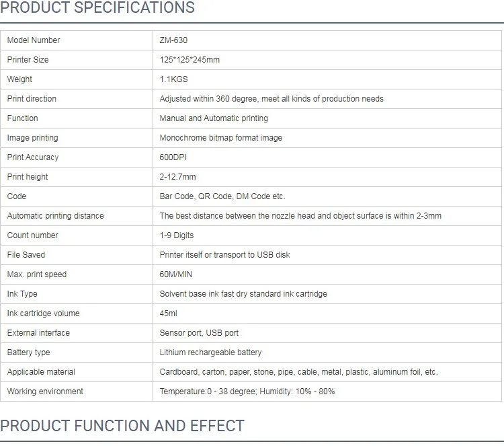Click the Monochrome bitmap format image text

click(221, 138)
